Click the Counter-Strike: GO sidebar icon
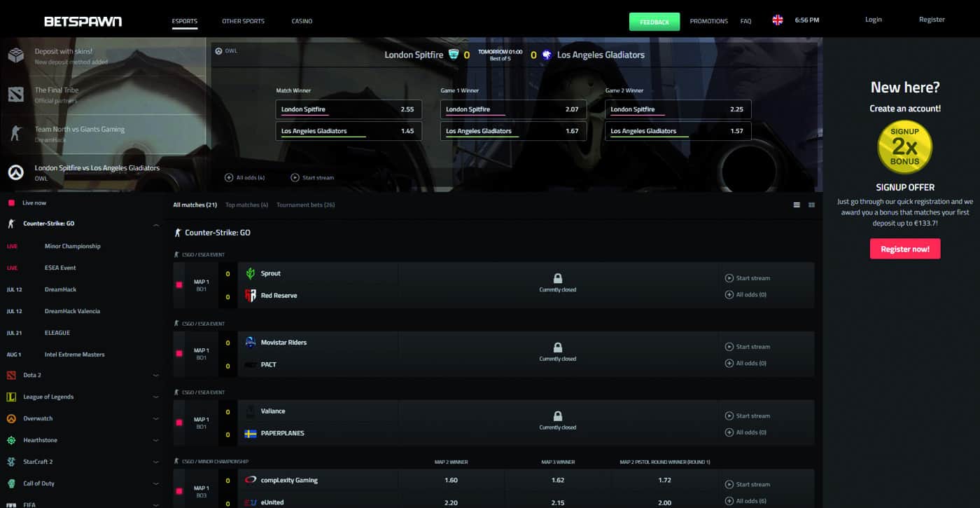Screen dimensions: 980x508 [11, 224]
